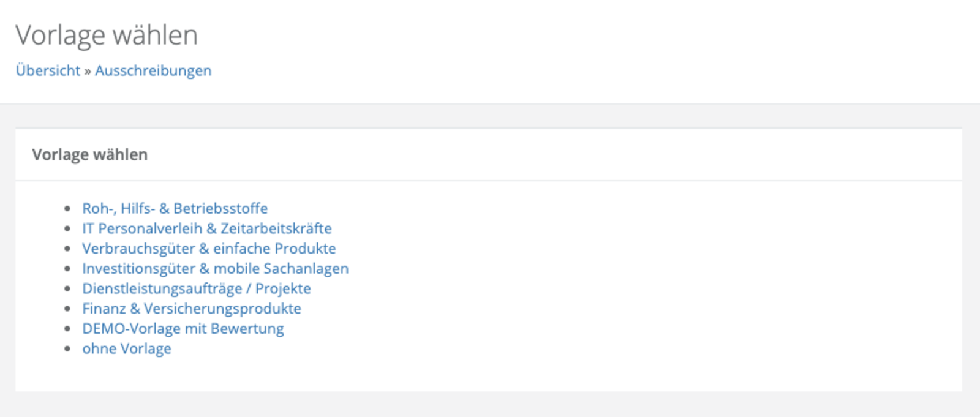Click the large Vorlage wählen page title

click(x=107, y=35)
